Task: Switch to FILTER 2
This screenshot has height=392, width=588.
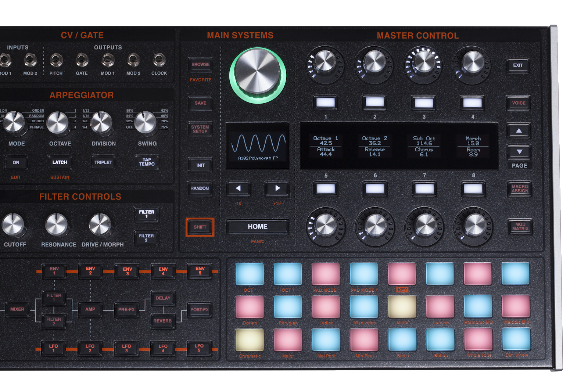Action: (x=146, y=237)
